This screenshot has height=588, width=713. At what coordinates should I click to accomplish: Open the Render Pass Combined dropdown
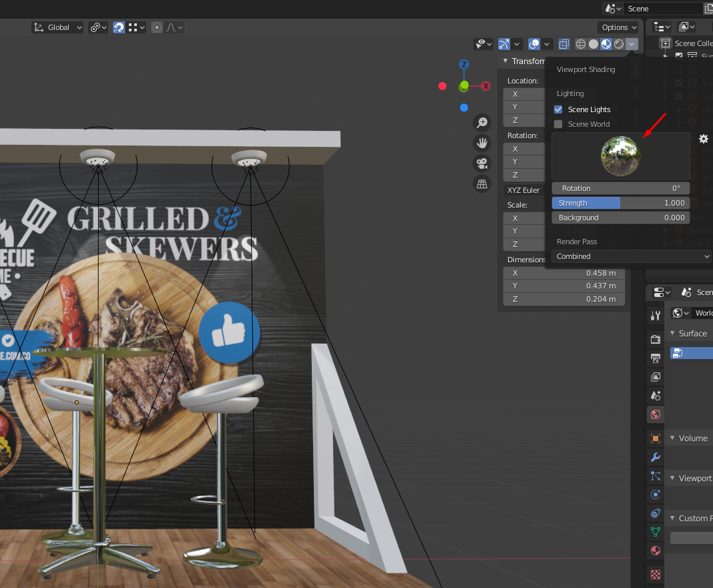632,256
